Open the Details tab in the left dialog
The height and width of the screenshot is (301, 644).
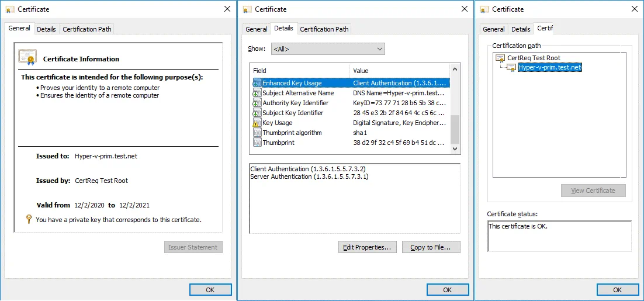[x=46, y=29]
